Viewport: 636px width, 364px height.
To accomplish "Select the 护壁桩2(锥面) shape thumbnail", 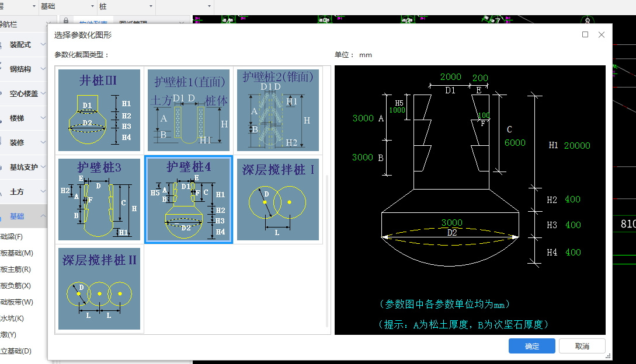I will 278,110.
